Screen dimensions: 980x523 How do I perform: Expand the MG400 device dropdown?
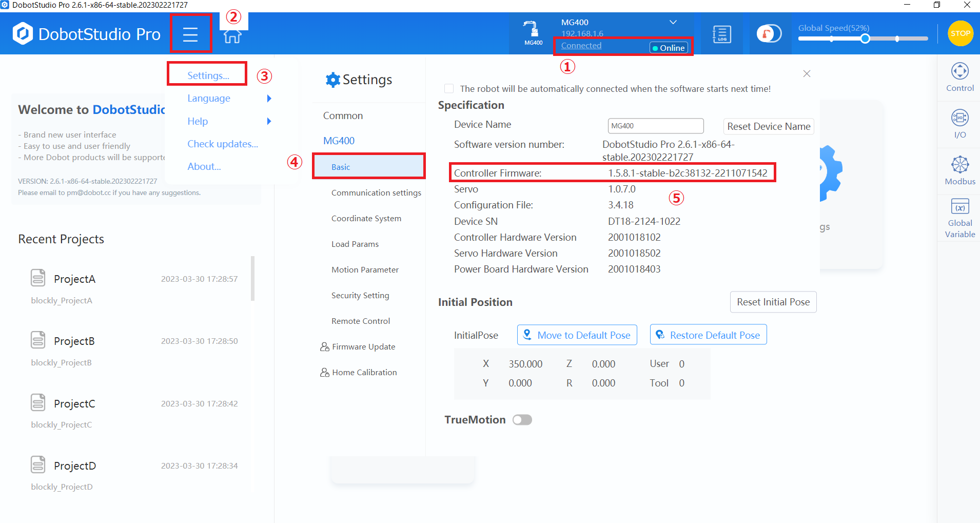point(673,23)
